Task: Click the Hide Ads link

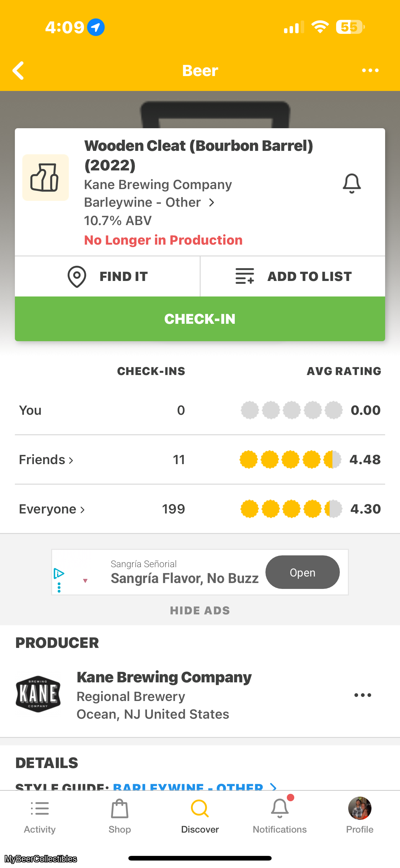Action: tap(200, 611)
